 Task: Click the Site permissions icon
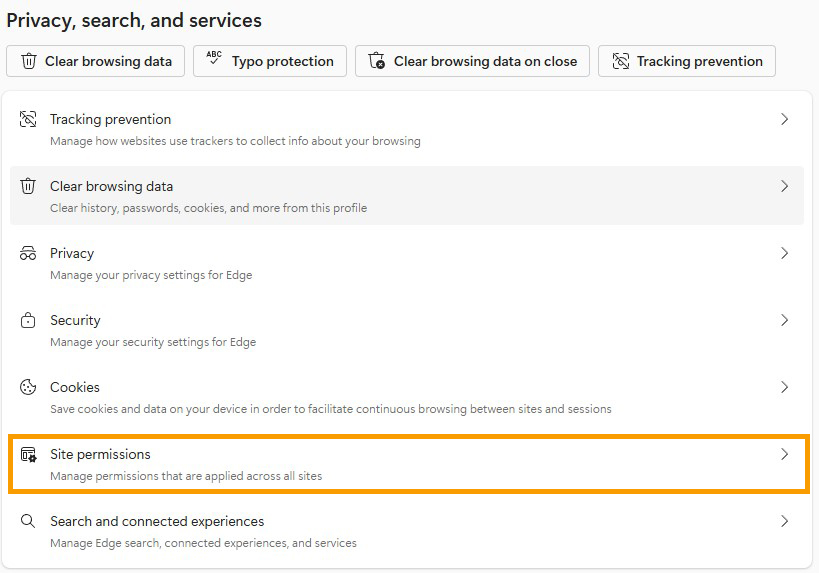point(28,455)
